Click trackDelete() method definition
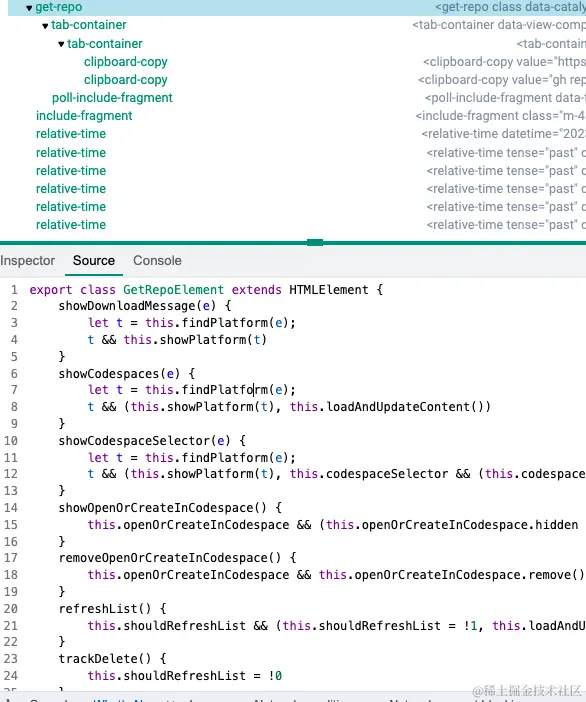 click(104, 659)
